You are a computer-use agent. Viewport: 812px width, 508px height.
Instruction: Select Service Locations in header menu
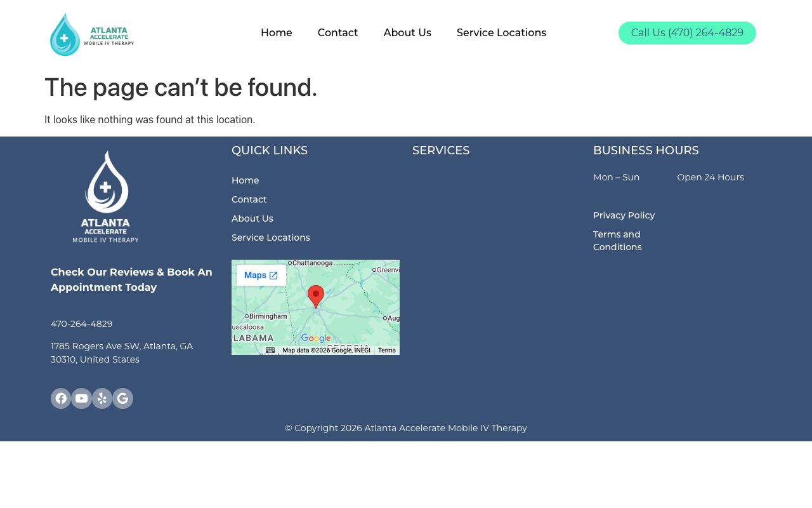point(501,33)
